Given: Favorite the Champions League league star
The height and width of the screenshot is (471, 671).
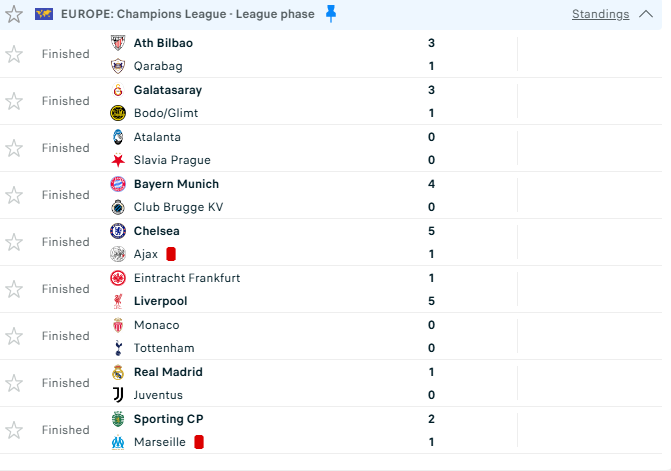Looking at the screenshot, I should click(14, 14).
